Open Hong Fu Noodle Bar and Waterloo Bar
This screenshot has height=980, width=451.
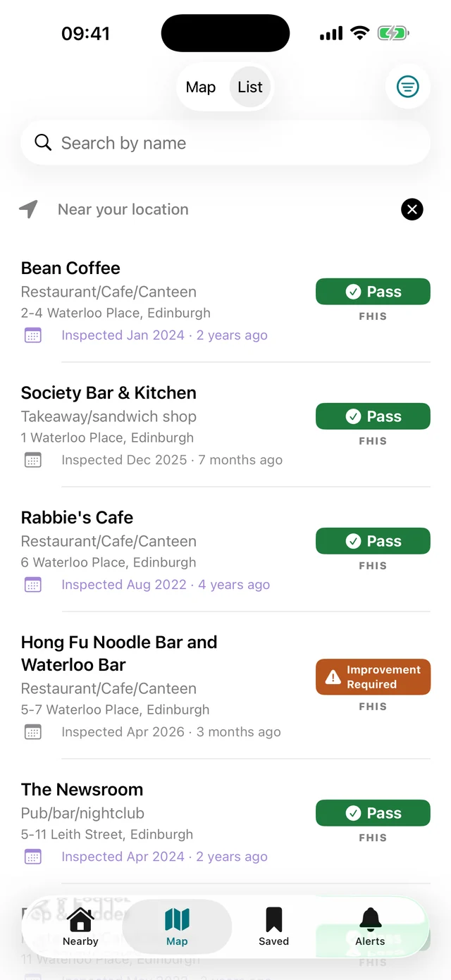click(225, 686)
